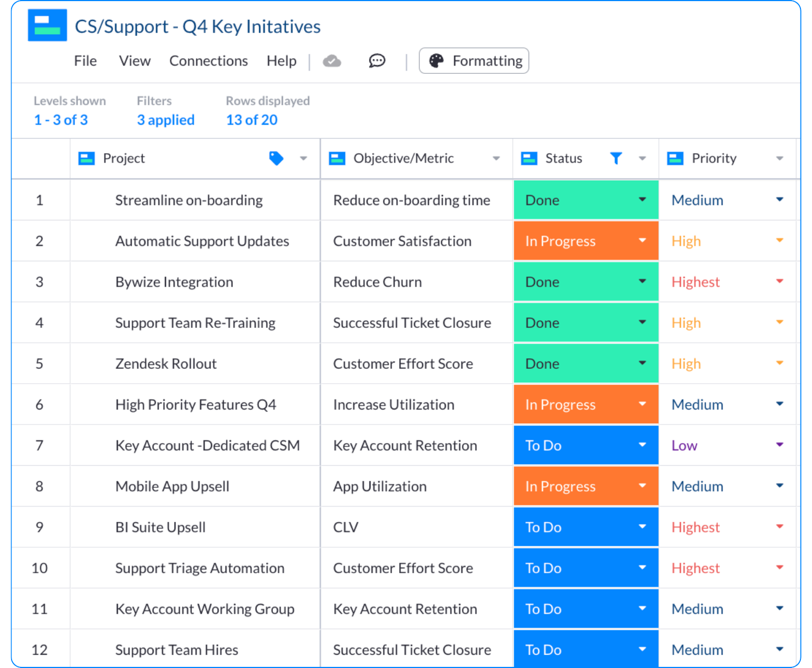The width and height of the screenshot is (812, 668).
Task: Click the filter funnel icon in Status header
Action: coord(616,158)
